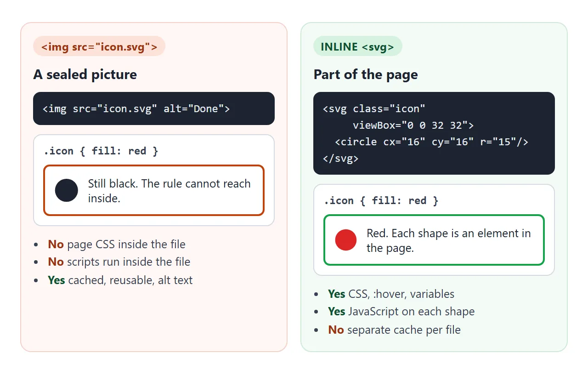The height and width of the screenshot is (376, 588).
Task: Click "Yes CSS, :hover, variables"
Action: [391, 294]
